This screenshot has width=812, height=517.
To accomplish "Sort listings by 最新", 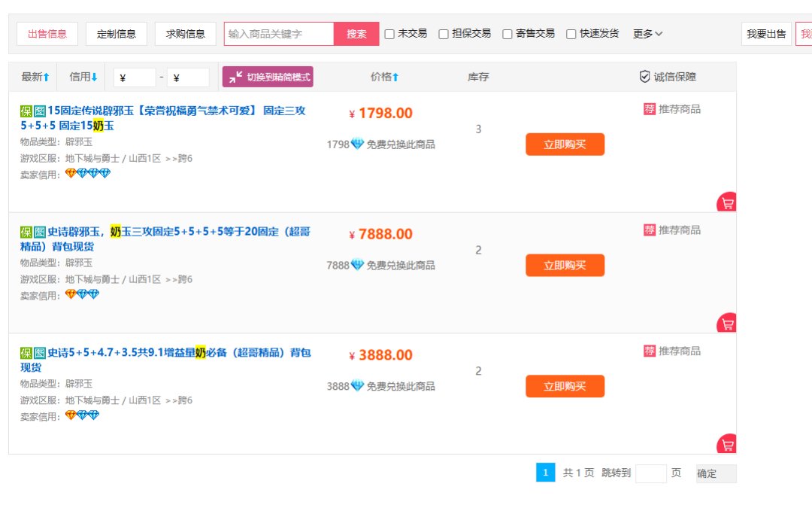I will 35,77.
